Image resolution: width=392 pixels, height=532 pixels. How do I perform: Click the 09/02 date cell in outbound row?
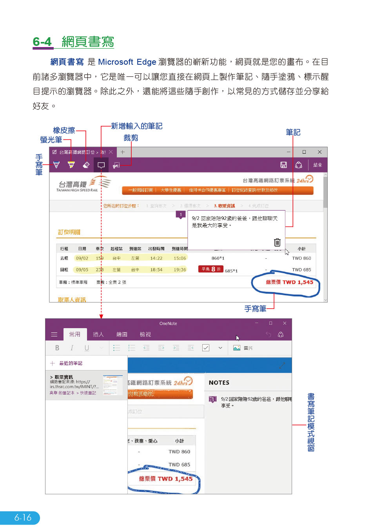[x=82, y=258]
